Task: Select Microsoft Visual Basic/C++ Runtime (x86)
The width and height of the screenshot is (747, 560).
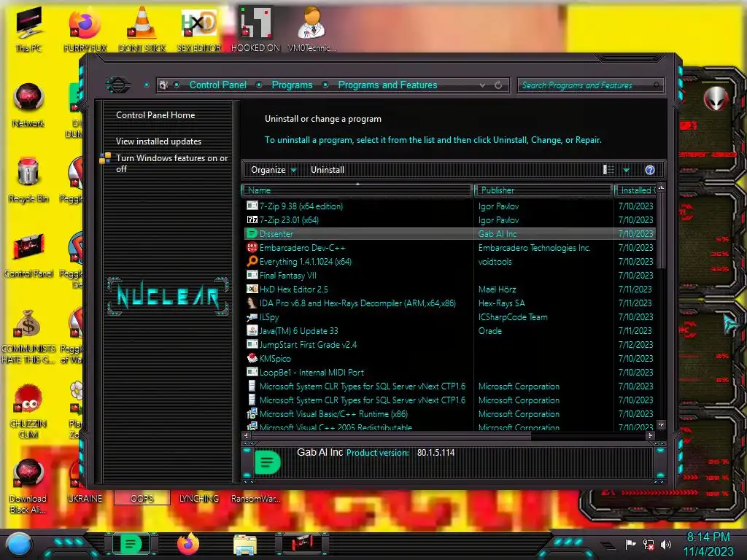Action: click(449, 414)
